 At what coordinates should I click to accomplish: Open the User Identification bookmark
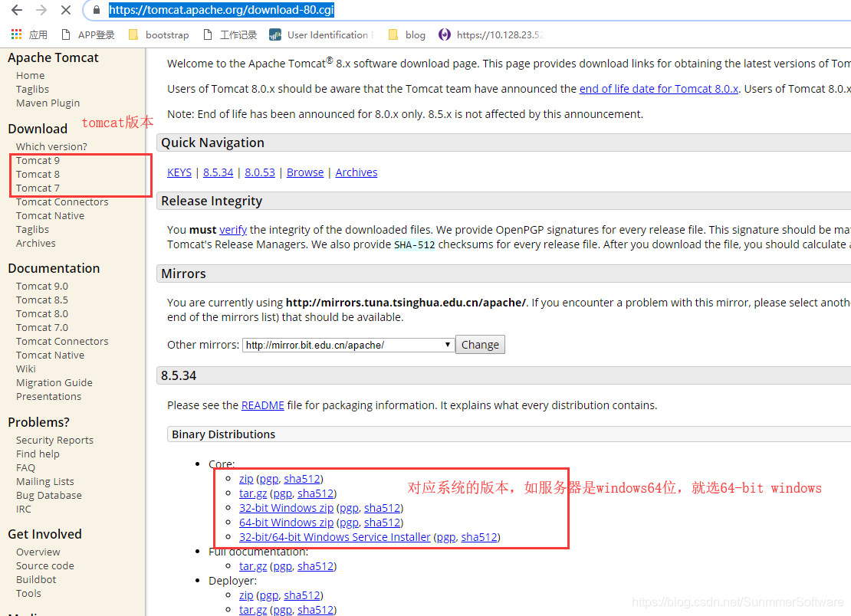pos(321,34)
